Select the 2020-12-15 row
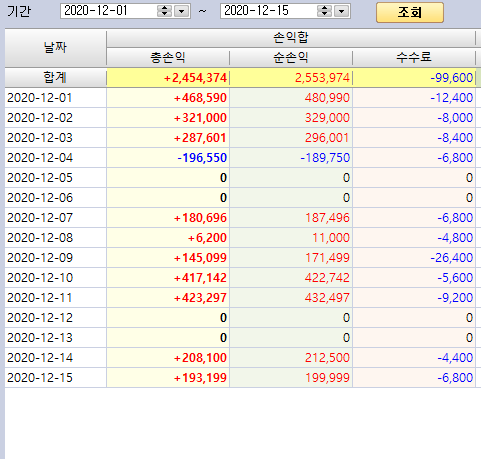The image size is (481, 459). click(x=240, y=378)
